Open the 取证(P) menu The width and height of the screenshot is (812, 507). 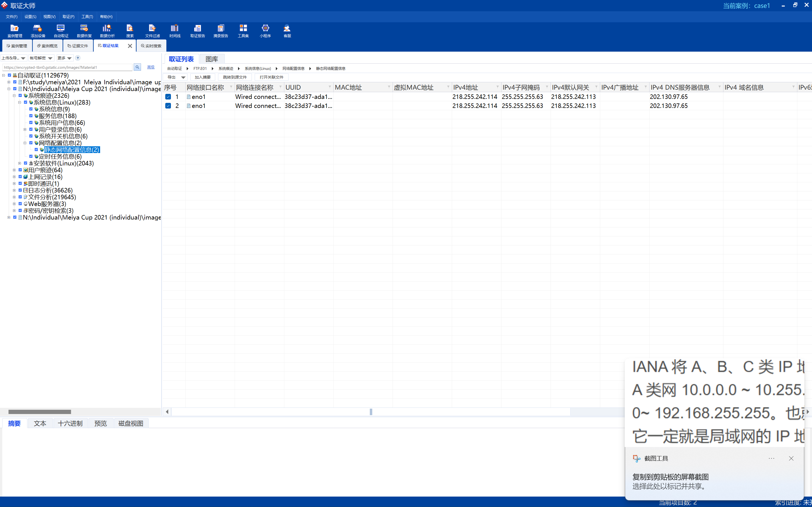coord(68,16)
